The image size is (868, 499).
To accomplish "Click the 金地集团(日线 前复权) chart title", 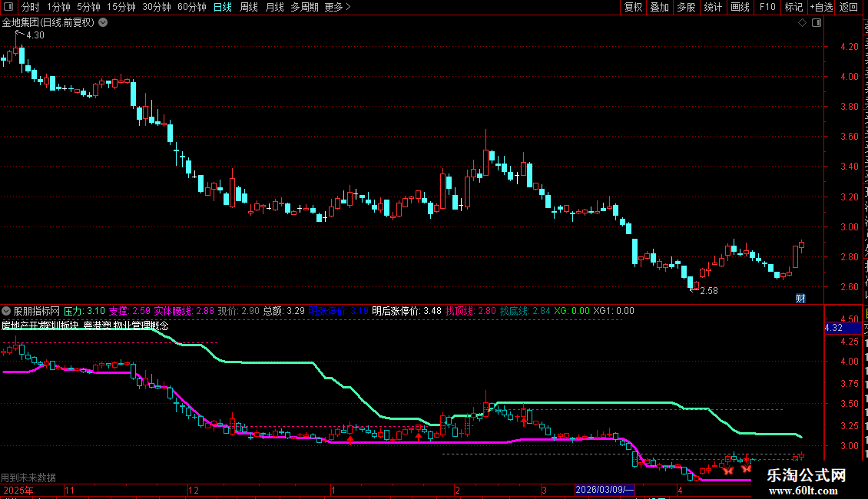I will coord(48,23).
